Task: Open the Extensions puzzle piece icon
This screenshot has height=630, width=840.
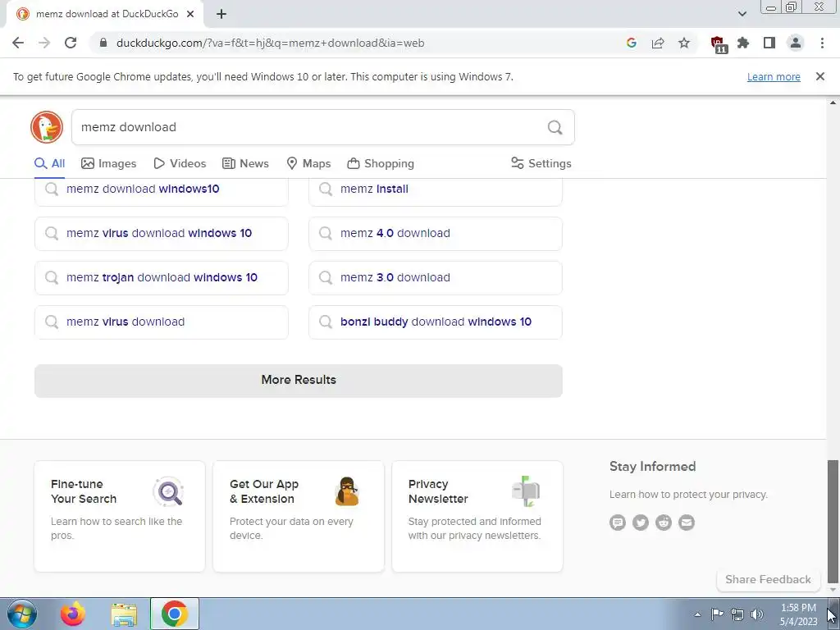Action: [x=743, y=43]
